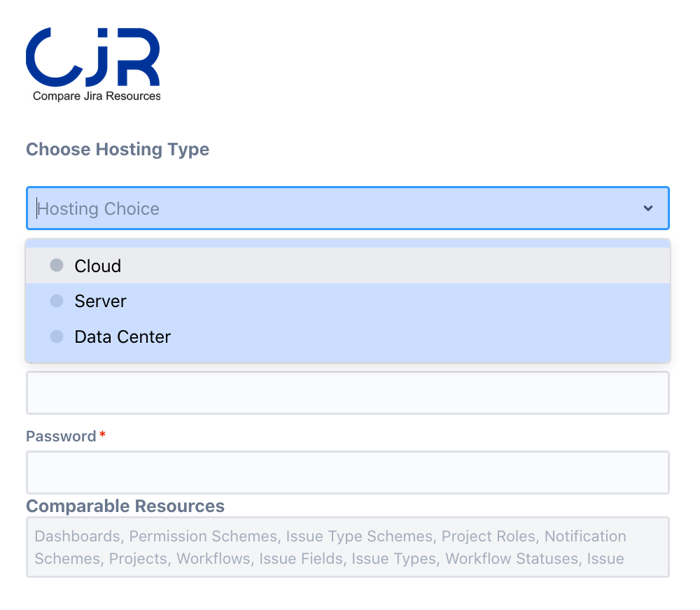Click the Cloud option's round indicator
Screen dimensions: 700x610
[x=57, y=265]
